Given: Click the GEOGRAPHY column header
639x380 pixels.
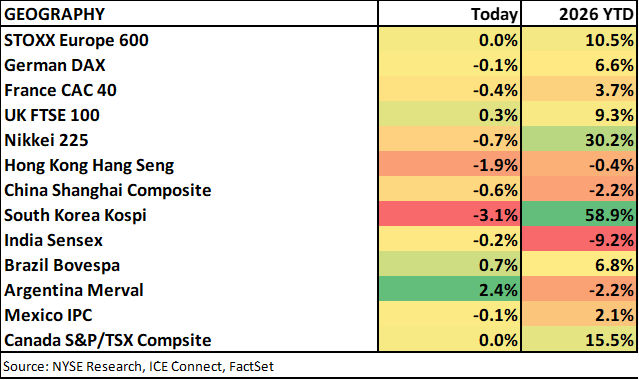Looking at the screenshot, I should [54, 14].
